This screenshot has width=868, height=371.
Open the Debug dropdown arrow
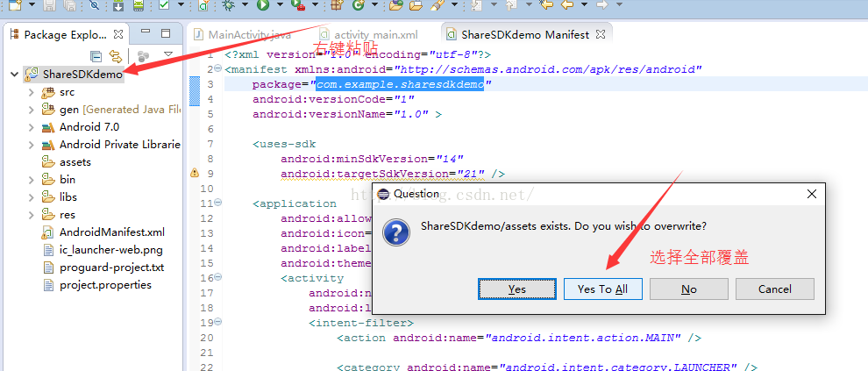pos(244,4)
